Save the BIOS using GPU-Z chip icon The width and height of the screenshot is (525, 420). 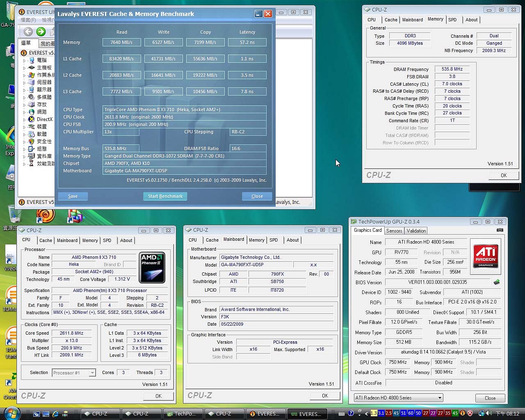(x=497, y=282)
